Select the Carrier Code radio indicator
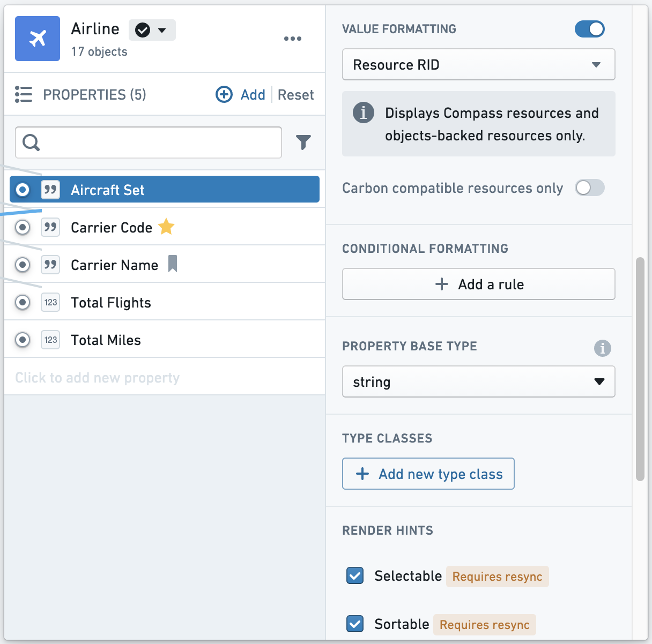The image size is (652, 644). point(23,227)
